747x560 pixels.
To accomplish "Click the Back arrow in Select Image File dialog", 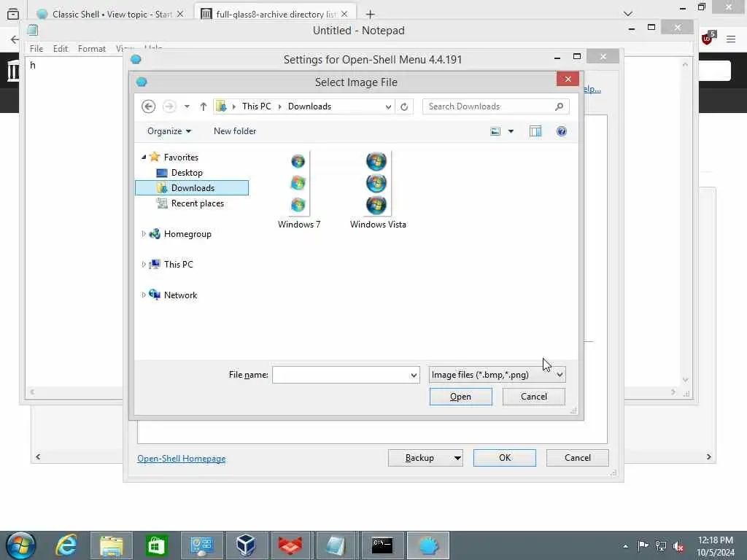I will click(148, 106).
